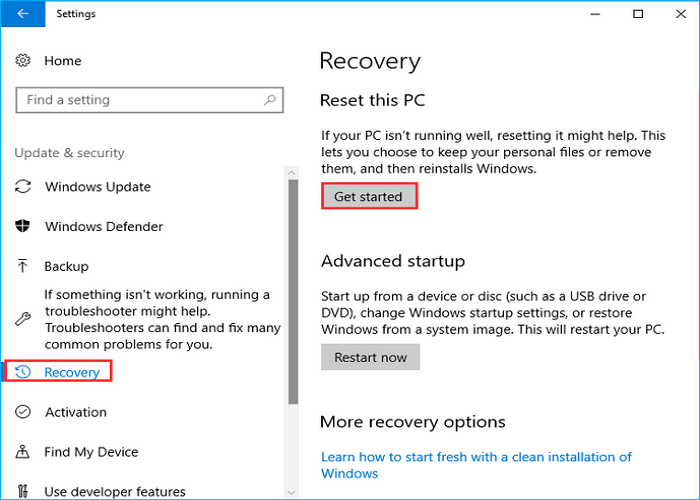Click the Find My Device person icon
The width and height of the screenshot is (700, 500).
coord(23,452)
